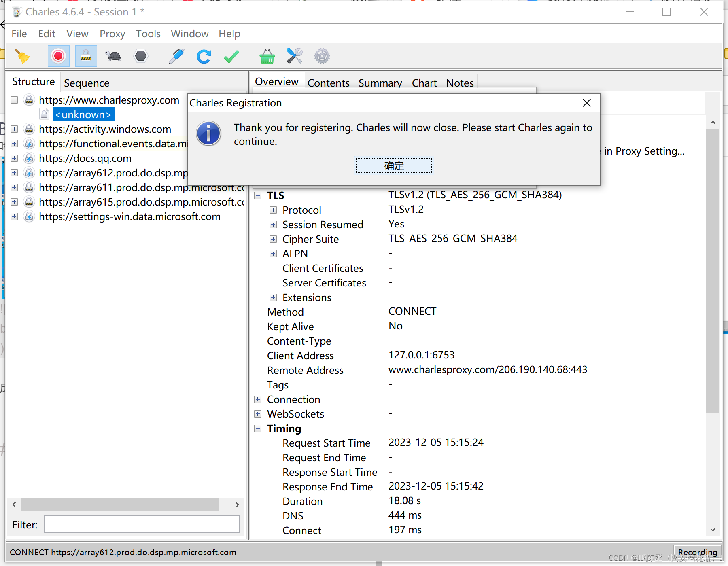
Task: Expand the array612.prod.do.dsp node
Action: [x=14, y=173]
